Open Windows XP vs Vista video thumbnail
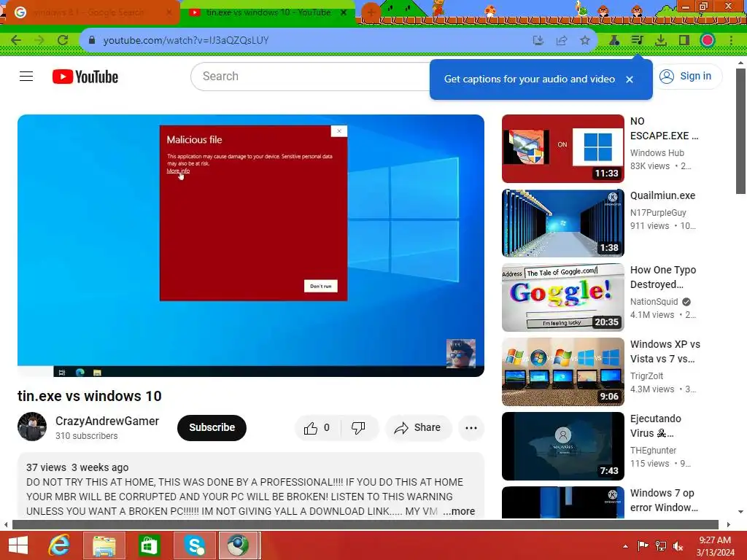Viewport: 747px width, 560px height. pyautogui.click(x=562, y=371)
